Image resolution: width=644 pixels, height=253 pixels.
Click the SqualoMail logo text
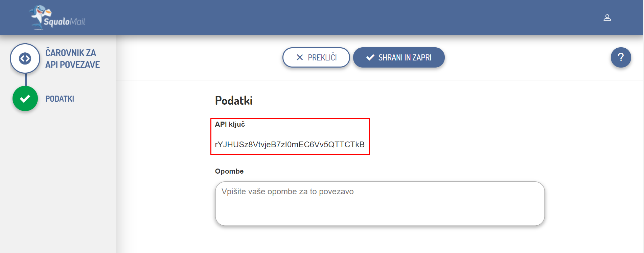point(64,22)
